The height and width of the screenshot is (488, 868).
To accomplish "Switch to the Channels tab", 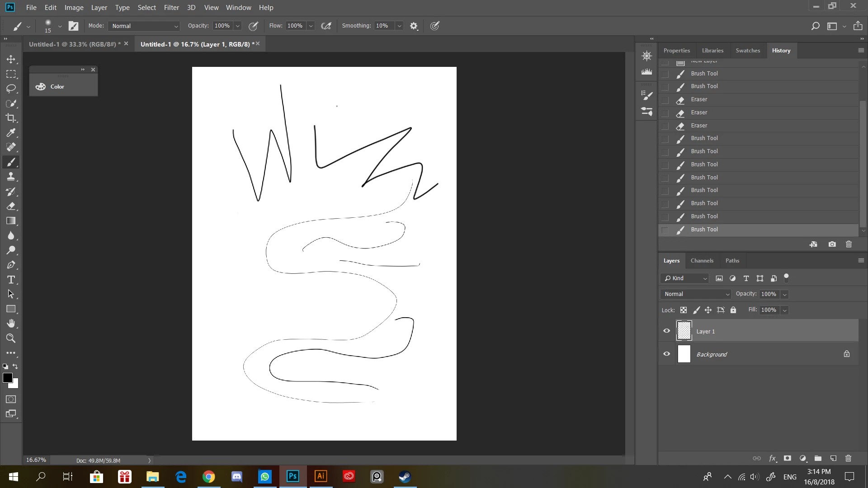I will (x=702, y=261).
